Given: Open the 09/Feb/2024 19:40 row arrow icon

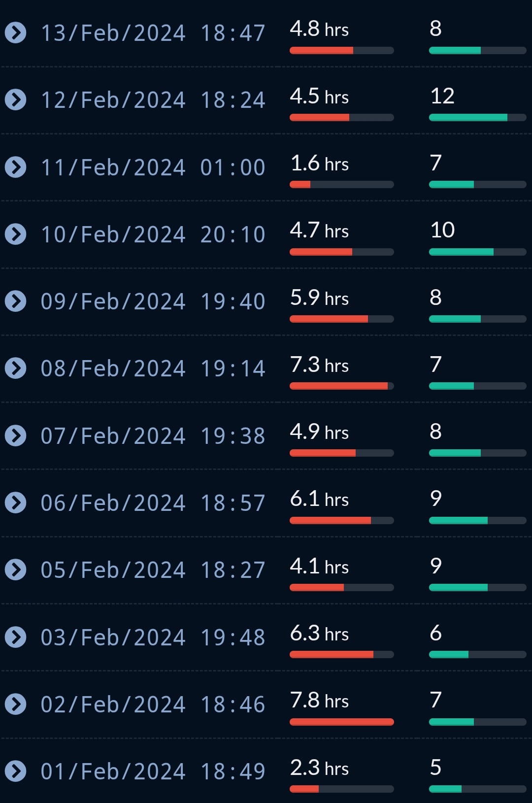Looking at the screenshot, I should [x=16, y=301].
